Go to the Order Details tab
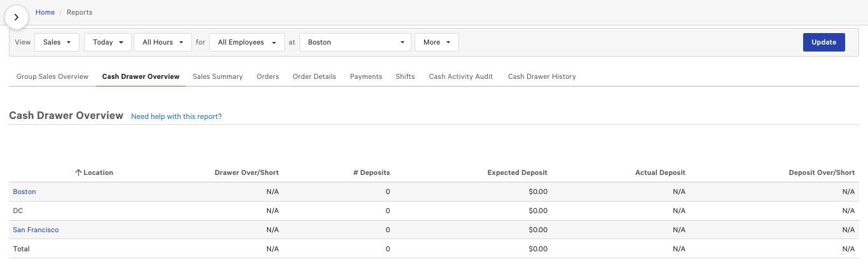868x264 pixels. click(314, 76)
